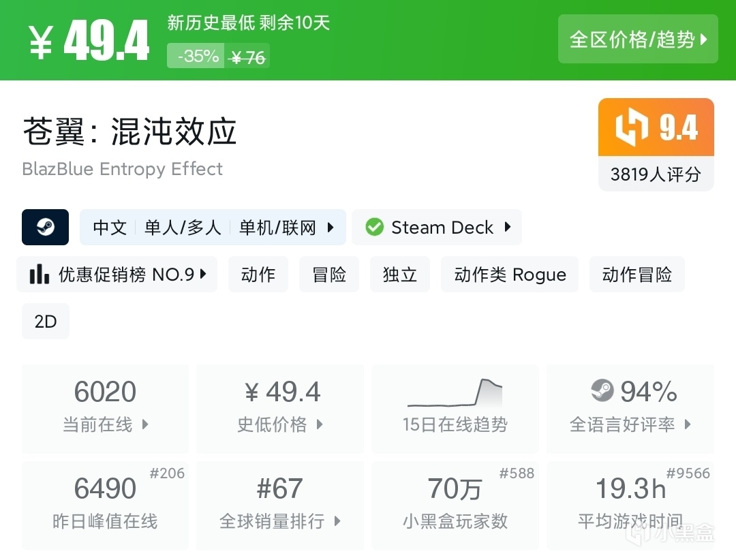Click the ¥49.4 price in the green banner
This screenshot has width=736, height=560.
point(89,41)
